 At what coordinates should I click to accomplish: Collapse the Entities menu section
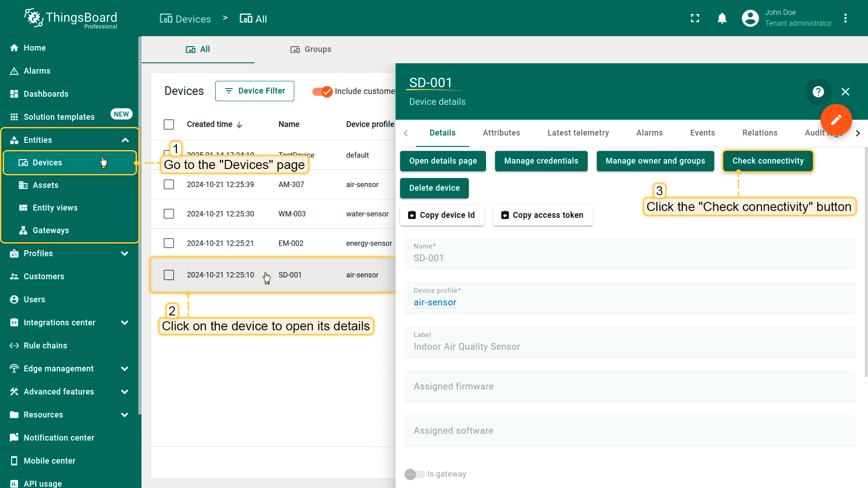(125, 140)
